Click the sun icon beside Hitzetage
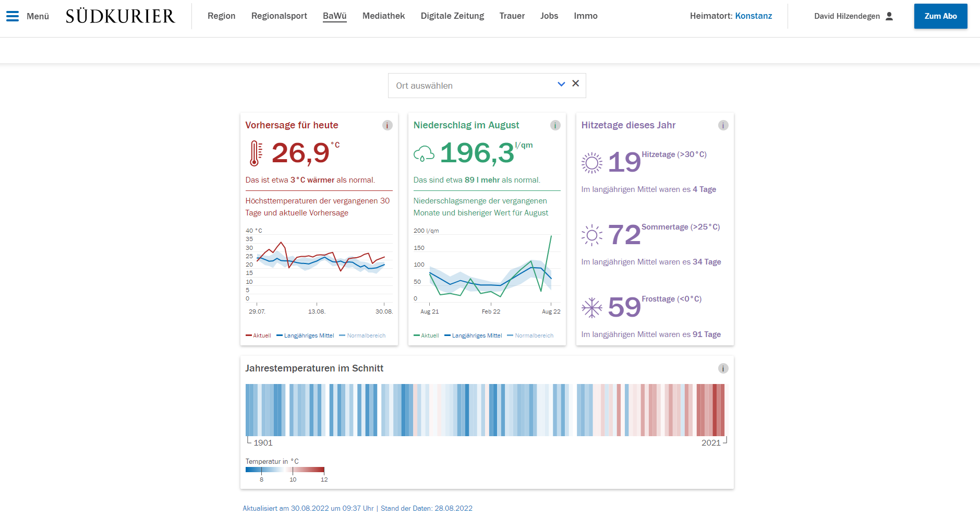The image size is (980, 516). (x=591, y=163)
